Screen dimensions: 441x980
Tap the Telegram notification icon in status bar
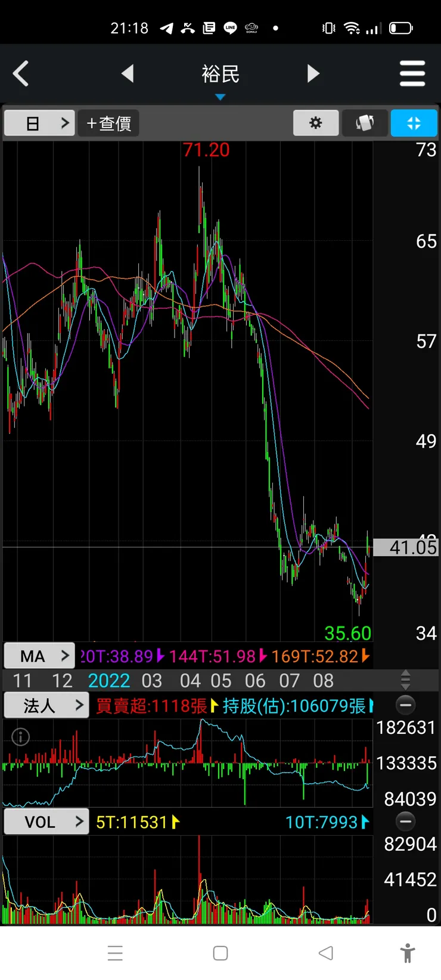point(167,28)
